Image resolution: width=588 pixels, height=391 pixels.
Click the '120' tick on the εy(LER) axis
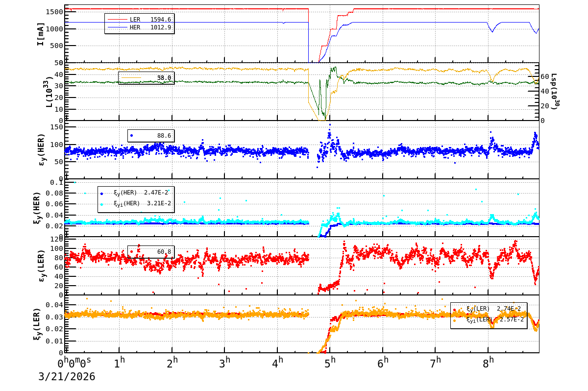tap(56, 239)
